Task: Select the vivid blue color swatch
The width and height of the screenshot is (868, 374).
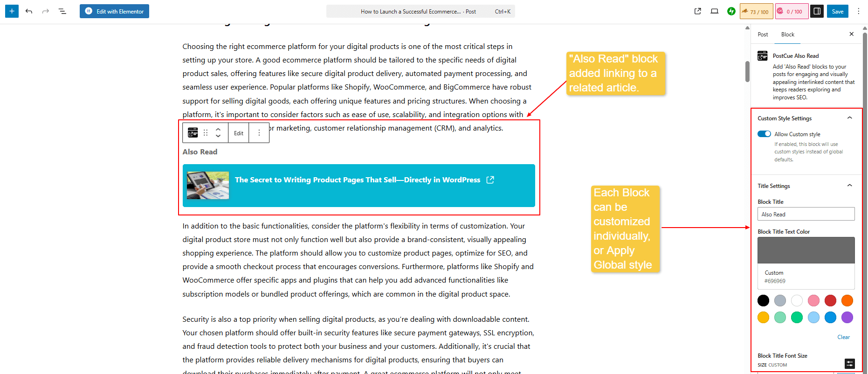Action: [x=830, y=318]
